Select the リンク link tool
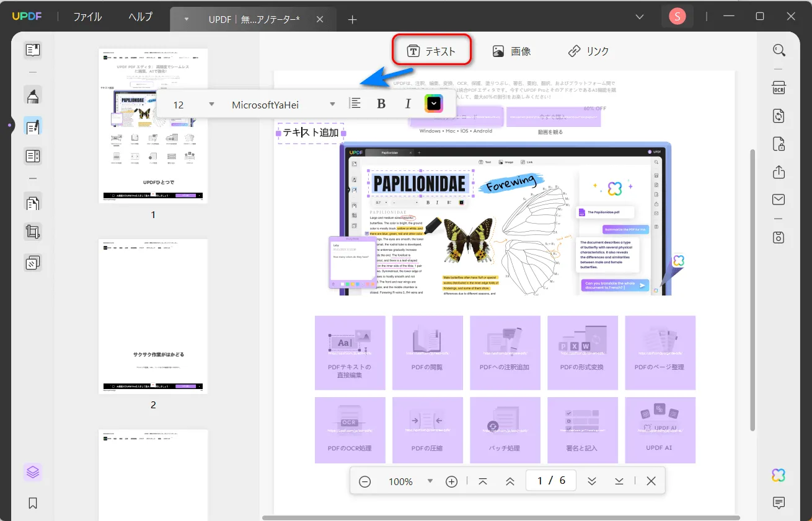Screen dimensions: 812x521 (589, 51)
